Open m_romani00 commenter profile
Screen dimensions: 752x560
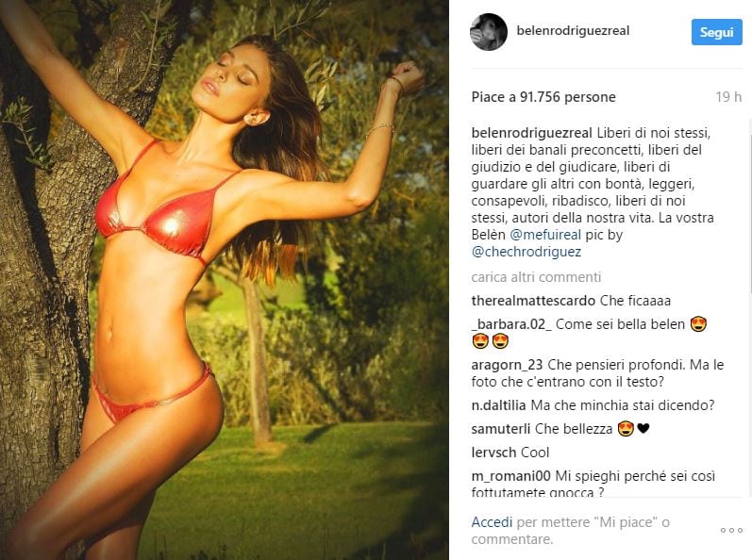click(x=510, y=476)
